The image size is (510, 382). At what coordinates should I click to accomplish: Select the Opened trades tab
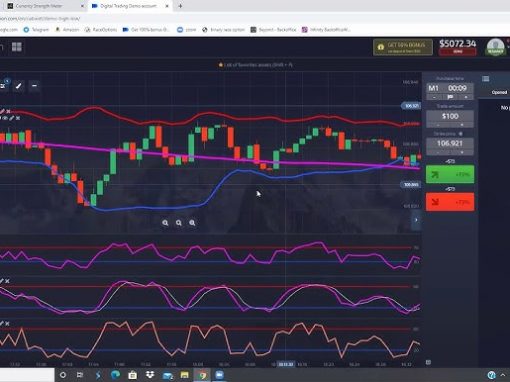click(499, 92)
